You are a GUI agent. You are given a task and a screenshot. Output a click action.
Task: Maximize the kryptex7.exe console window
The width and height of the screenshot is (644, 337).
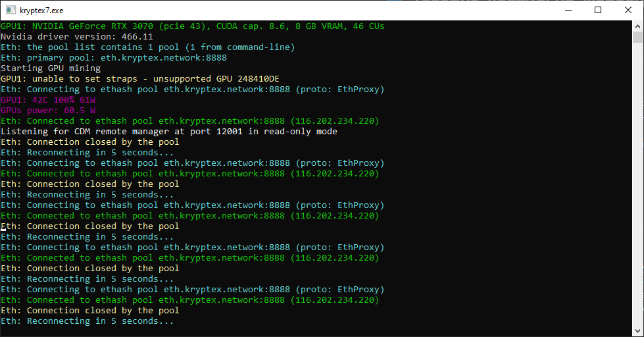pyautogui.click(x=597, y=10)
